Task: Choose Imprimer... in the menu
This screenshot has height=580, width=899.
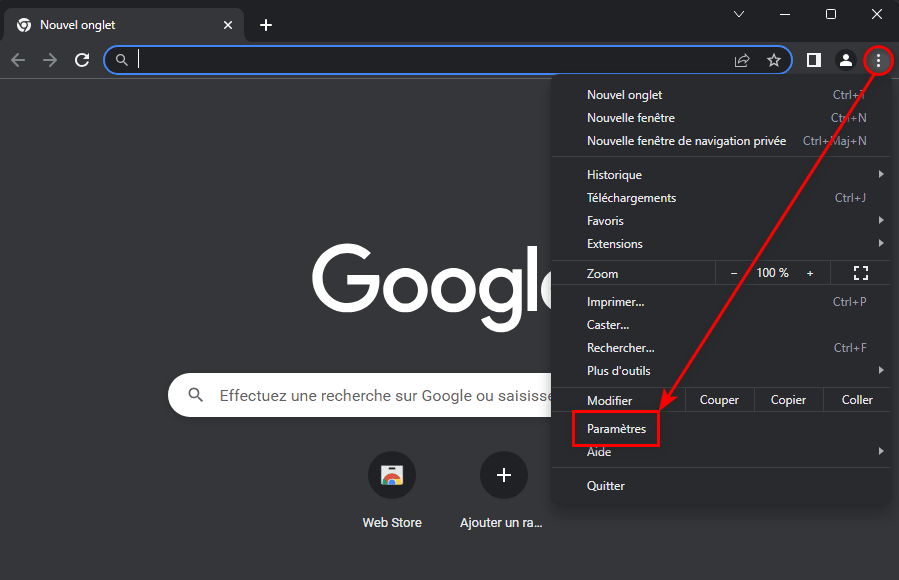Action: pyautogui.click(x=721, y=301)
